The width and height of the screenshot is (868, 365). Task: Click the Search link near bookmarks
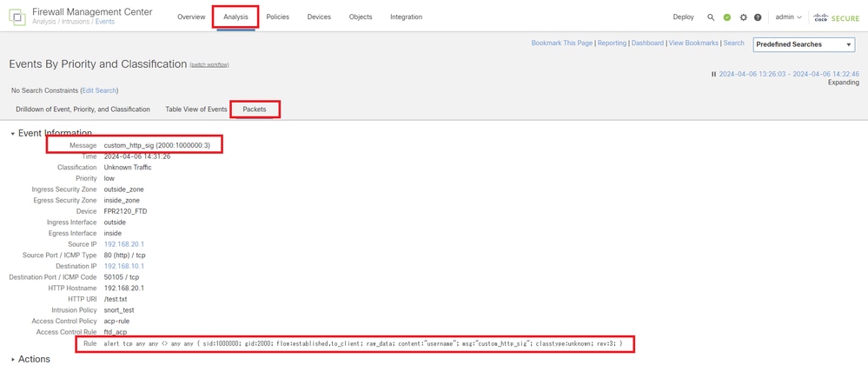click(x=733, y=43)
